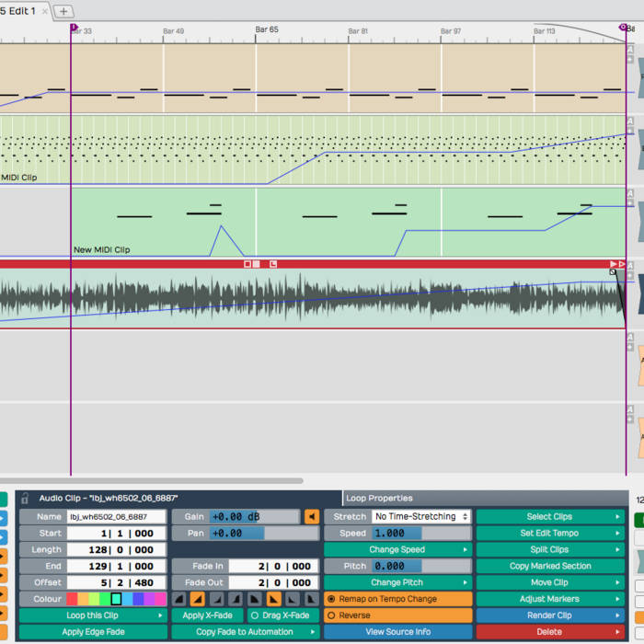This screenshot has width=644, height=644.
Task: Toggle the clip properties lock icon
Action: tap(26, 498)
